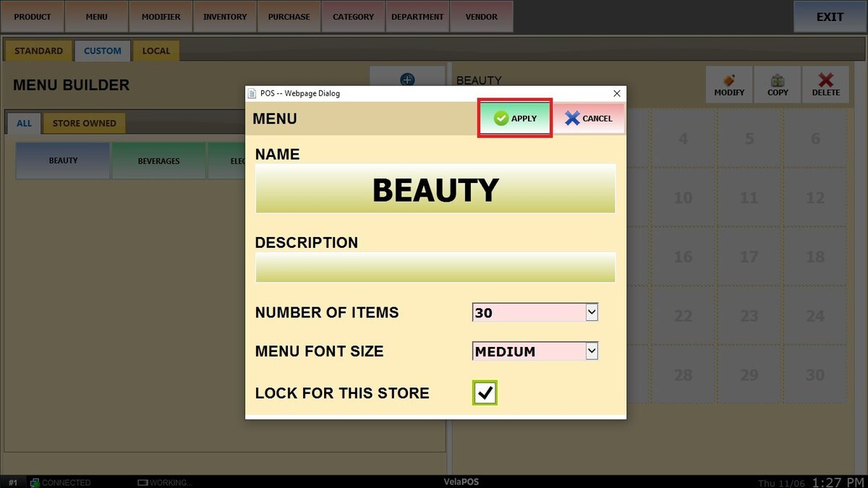Select the ALL filter tab
This screenshot has height=488, width=868.
[25, 123]
